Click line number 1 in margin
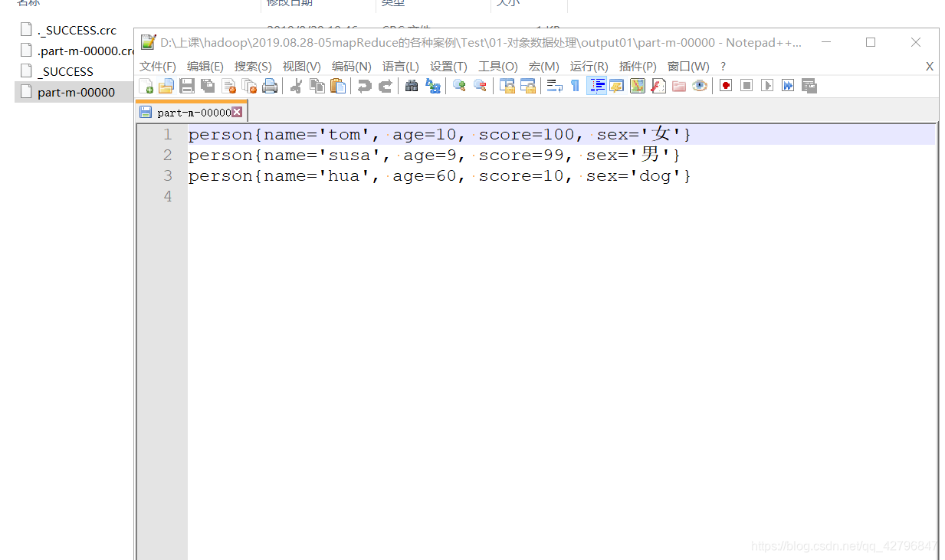This screenshot has height=560, width=945. (167, 135)
